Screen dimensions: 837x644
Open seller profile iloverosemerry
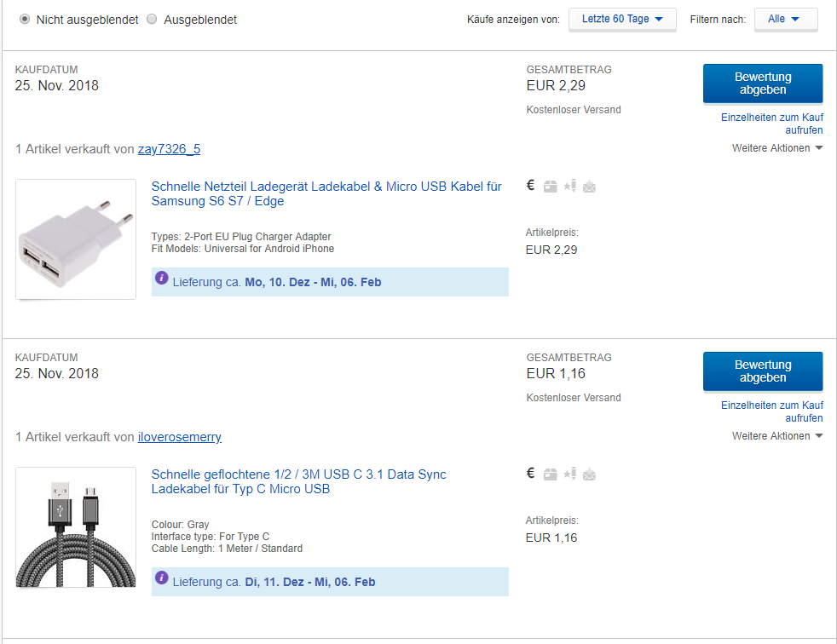click(179, 437)
